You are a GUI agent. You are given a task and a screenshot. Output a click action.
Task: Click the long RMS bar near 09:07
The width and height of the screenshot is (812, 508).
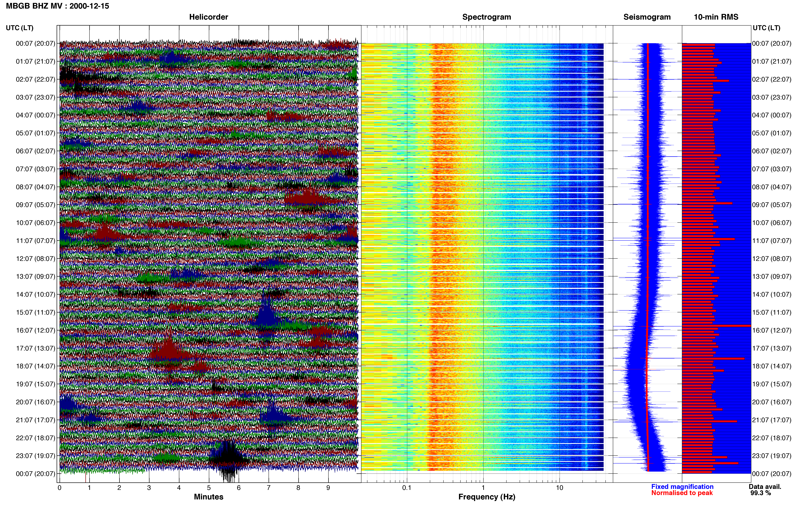[707, 203]
